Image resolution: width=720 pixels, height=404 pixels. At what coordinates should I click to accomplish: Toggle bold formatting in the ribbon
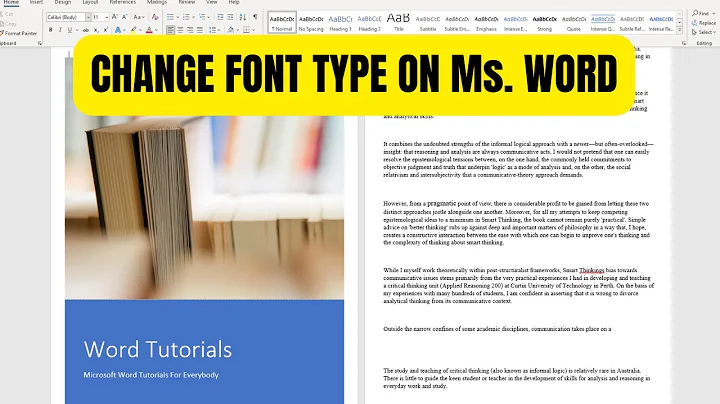51,30
